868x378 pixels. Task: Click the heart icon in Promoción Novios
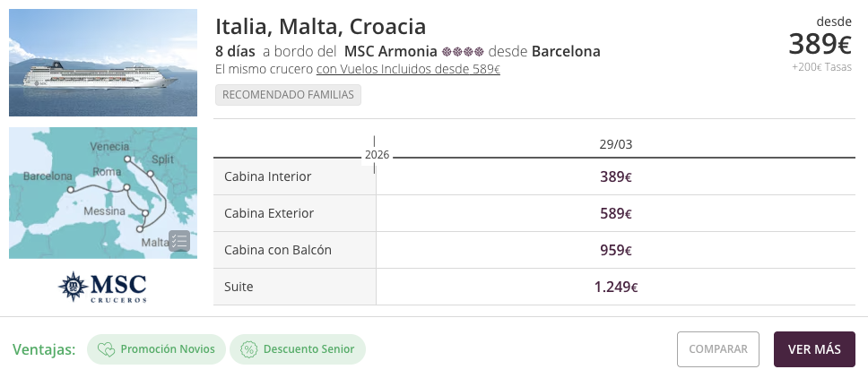click(x=107, y=349)
